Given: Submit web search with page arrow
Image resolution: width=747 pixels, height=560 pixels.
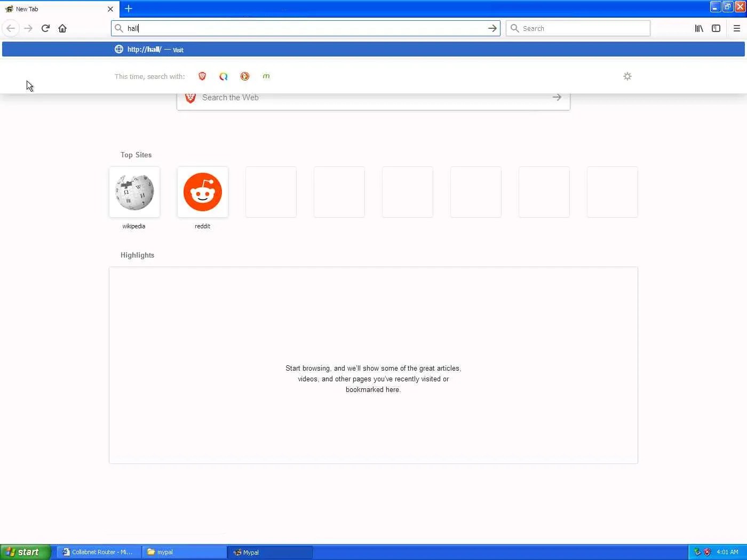Looking at the screenshot, I should pos(557,97).
